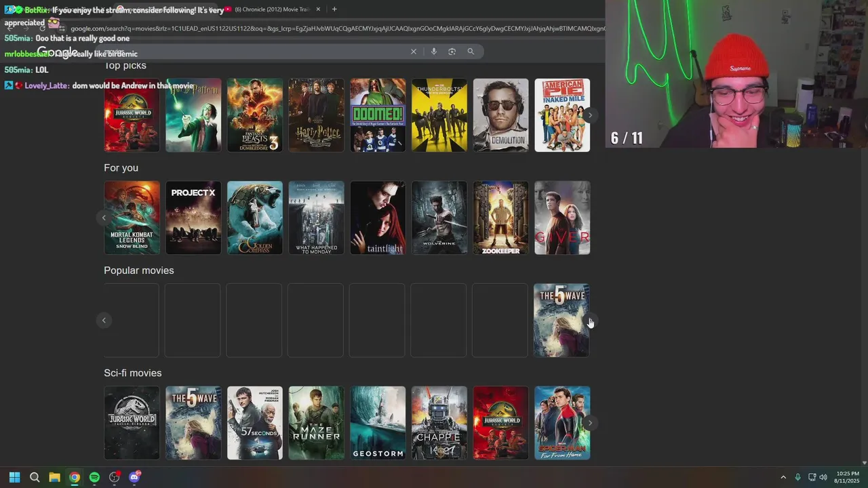Screen dimensions: 868x488
Task: Click the Top picks section heading
Action: click(125, 66)
